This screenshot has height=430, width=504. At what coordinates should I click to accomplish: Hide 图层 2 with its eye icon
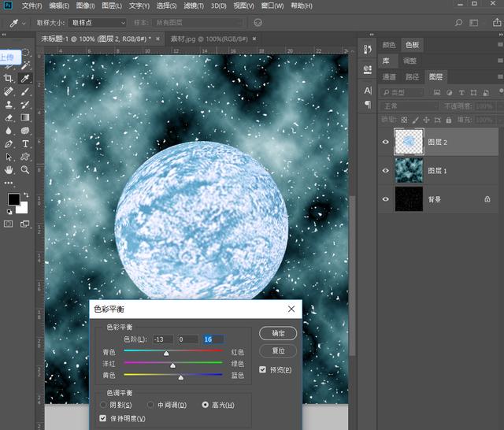pyautogui.click(x=385, y=142)
